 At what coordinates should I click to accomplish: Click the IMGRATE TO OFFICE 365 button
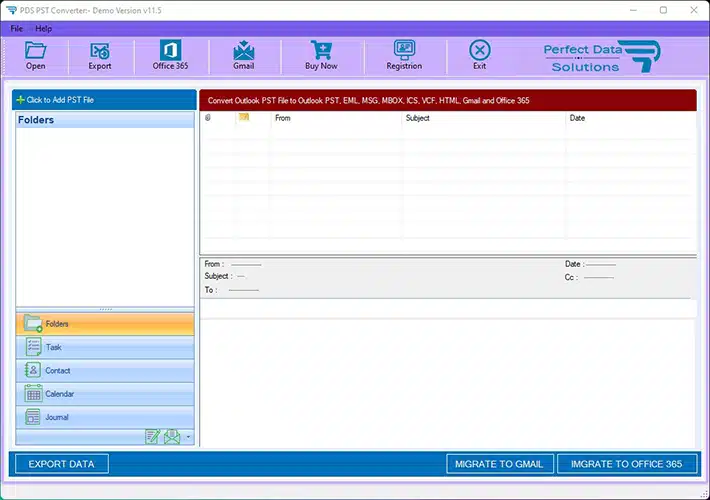[627, 464]
